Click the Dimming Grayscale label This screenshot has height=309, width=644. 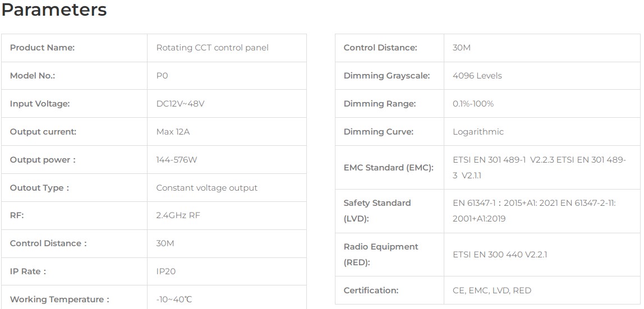[387, 76]
